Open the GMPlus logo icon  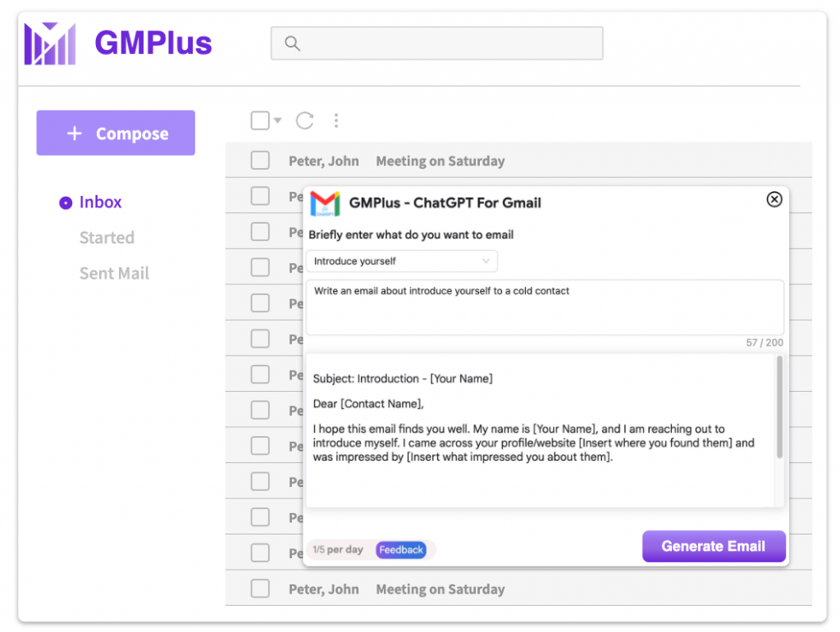(x=49, y=43)
